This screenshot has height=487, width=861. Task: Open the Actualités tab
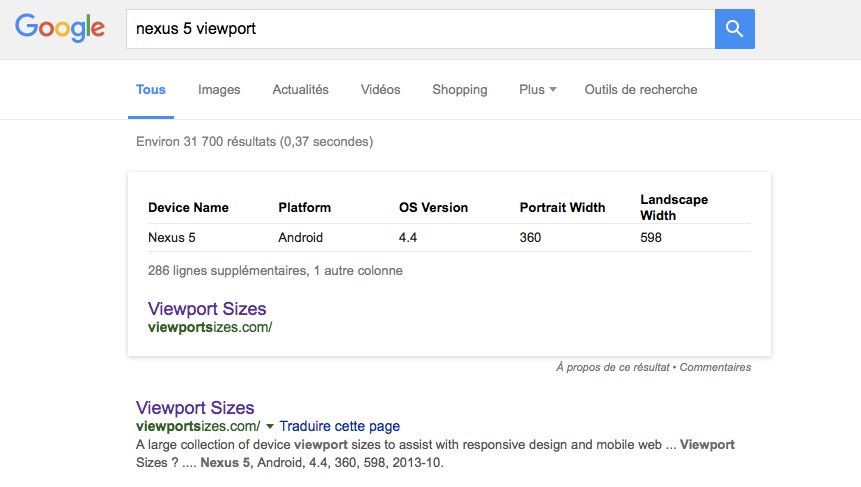coord(300,90)
